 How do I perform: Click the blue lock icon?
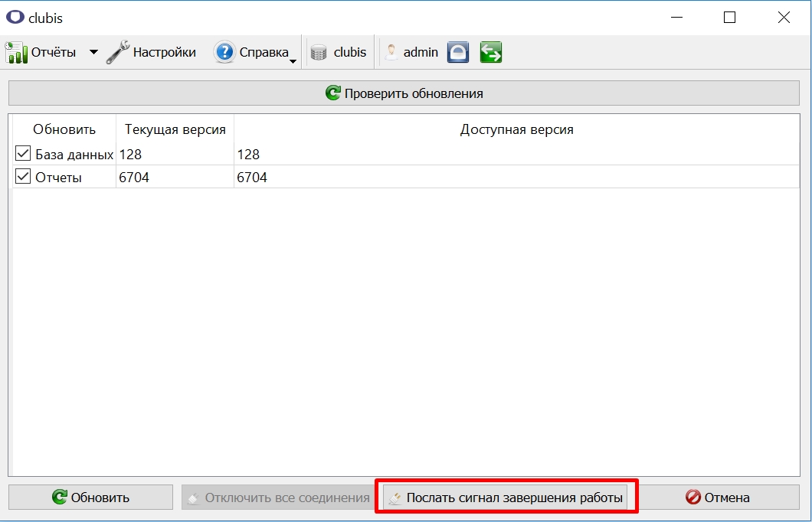pos(458,52)
